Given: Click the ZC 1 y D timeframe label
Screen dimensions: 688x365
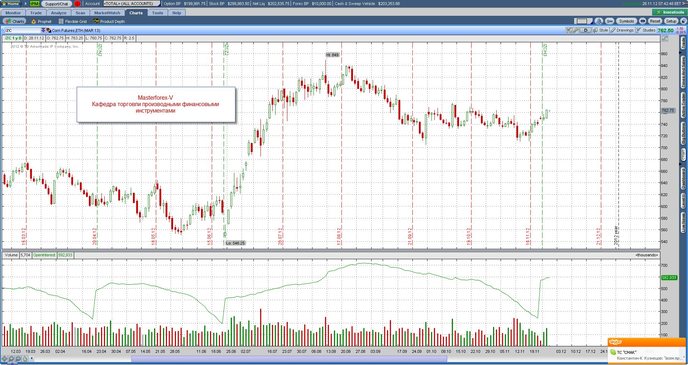Looking at the screenshot, I should coord(14,39).
